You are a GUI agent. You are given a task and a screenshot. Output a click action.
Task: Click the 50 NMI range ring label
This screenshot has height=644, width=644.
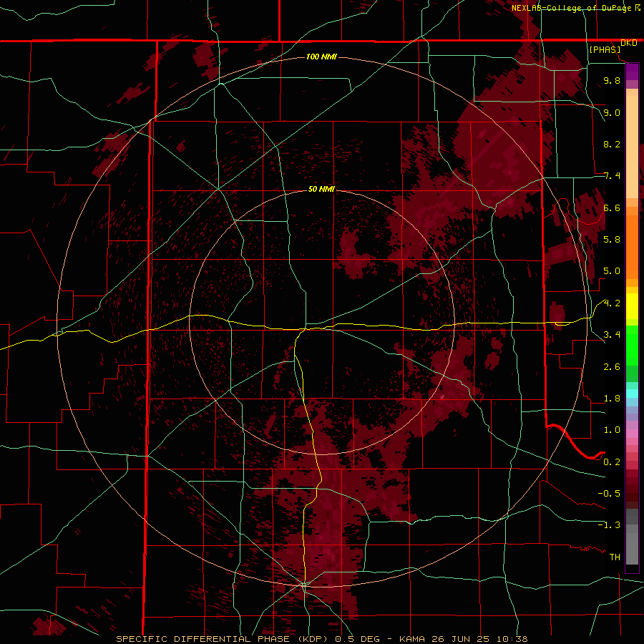(x=321, y=189)
